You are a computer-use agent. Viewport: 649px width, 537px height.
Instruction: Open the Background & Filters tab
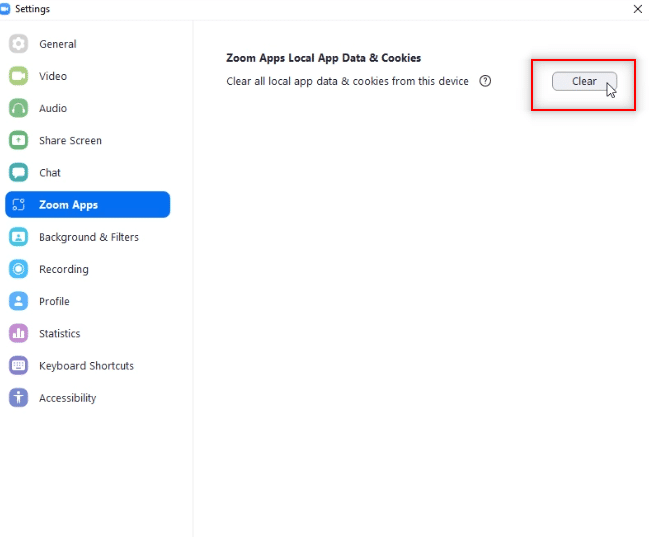click(x=88, y=237)
